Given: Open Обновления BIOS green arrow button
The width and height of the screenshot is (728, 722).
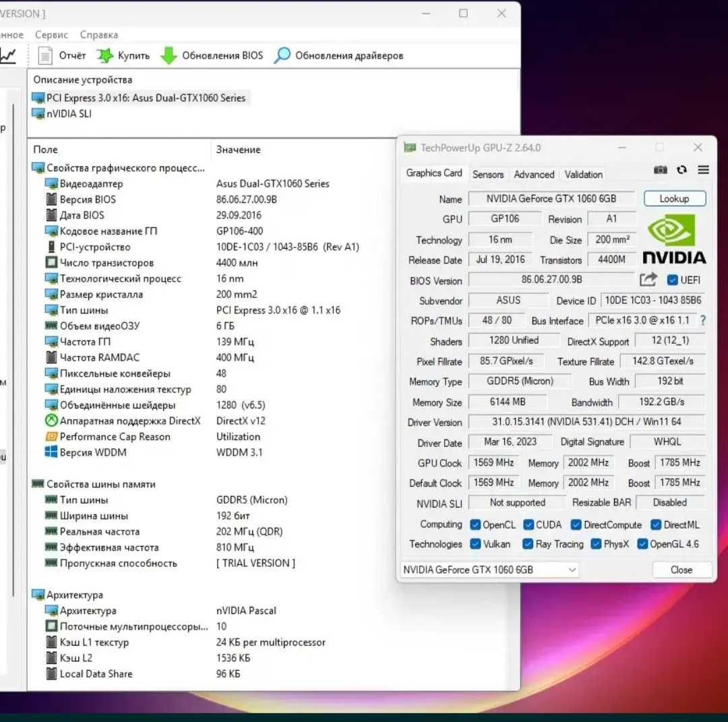Looking at the screenshot, I should pyautogui.click(x=212, y=56).
